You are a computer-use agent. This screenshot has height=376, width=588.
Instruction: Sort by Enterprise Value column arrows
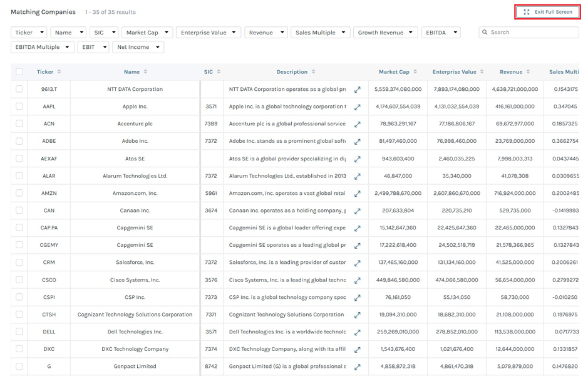pyautogui.click(x=482, y=71)
